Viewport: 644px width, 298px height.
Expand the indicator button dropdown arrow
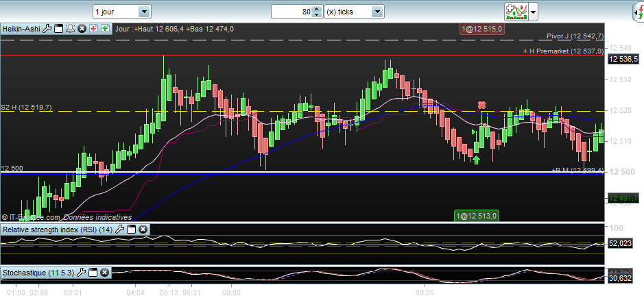click(533, 12)
